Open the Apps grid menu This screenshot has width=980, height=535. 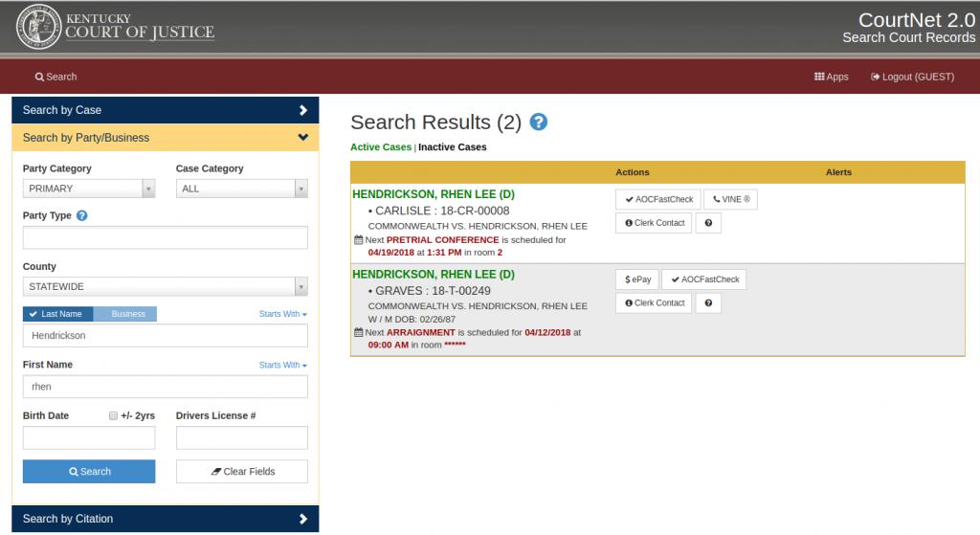coord(831,77)
